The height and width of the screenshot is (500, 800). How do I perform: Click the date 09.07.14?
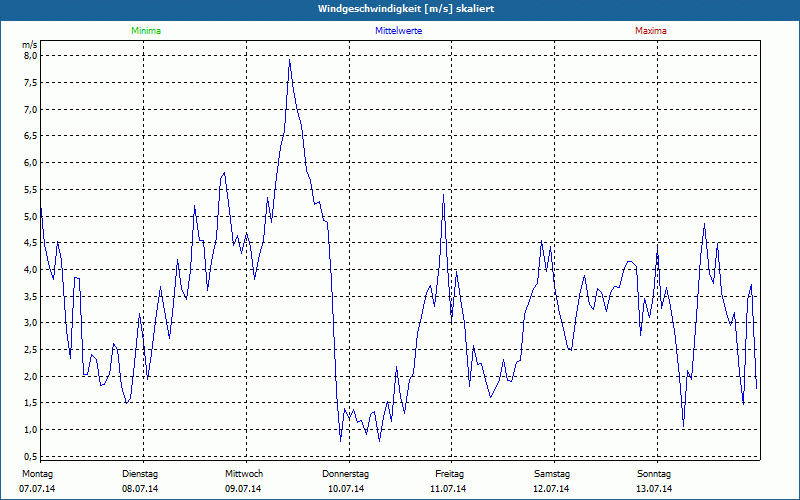[243, 489]
